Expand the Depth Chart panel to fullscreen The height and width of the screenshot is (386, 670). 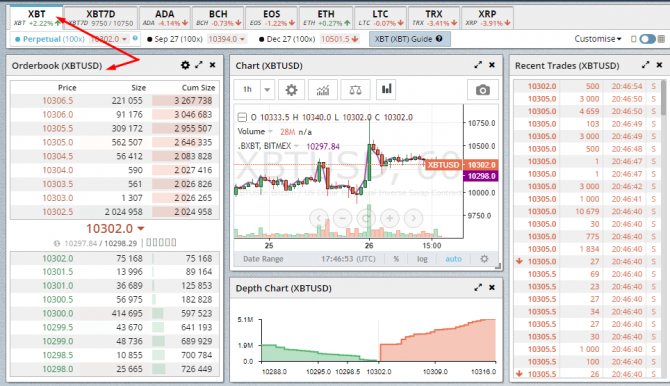pos(478,288)
